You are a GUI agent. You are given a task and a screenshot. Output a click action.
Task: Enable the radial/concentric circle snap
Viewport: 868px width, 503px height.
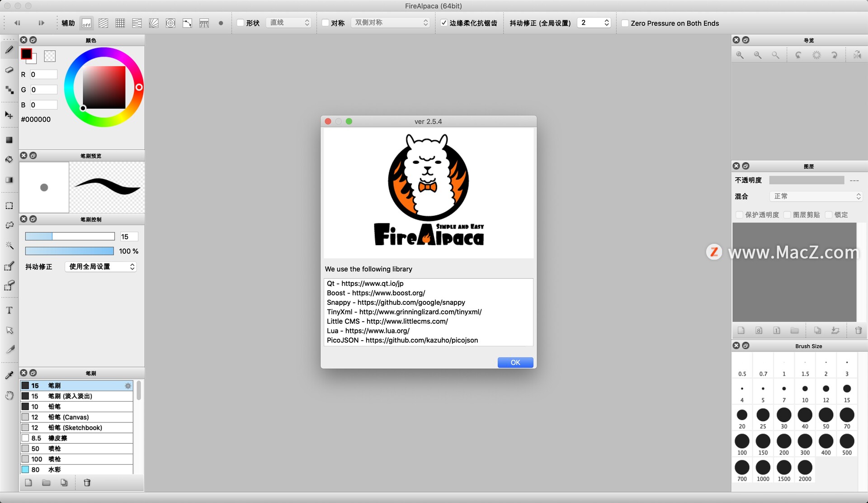point(170,23)
